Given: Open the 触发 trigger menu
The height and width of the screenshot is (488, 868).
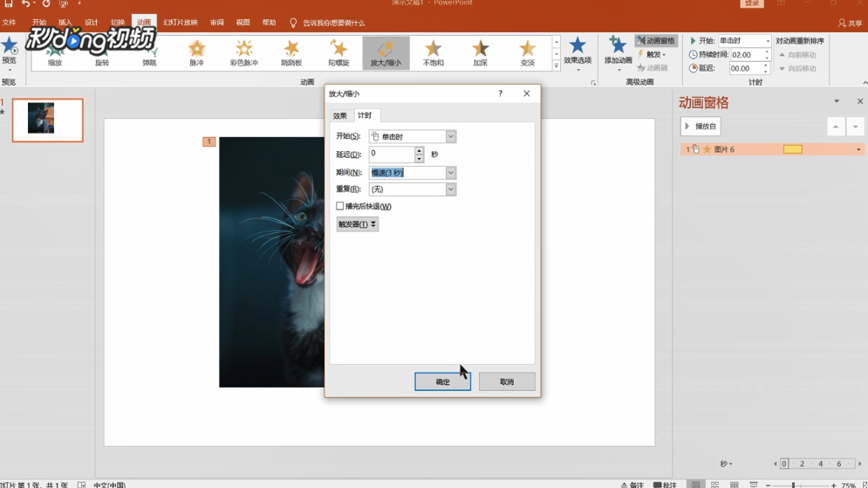Looking at the screenshot, I should pyautogui.click(x=651, y=54).
